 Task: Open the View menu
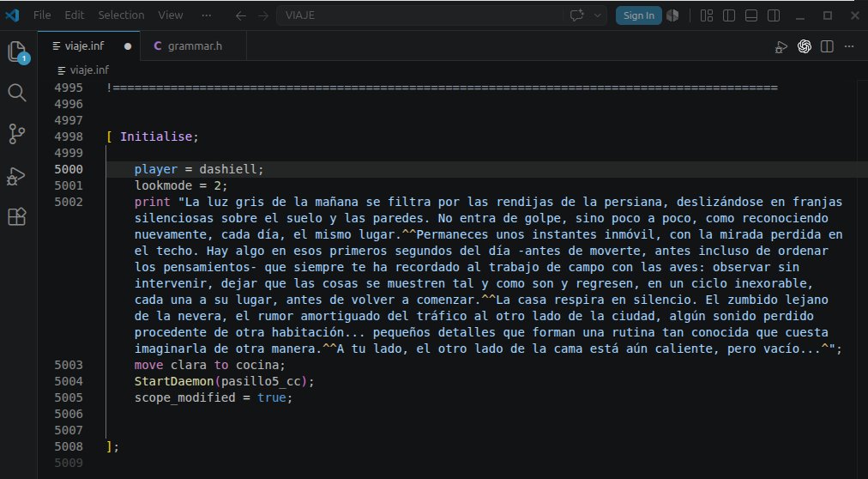click(171, 15)
